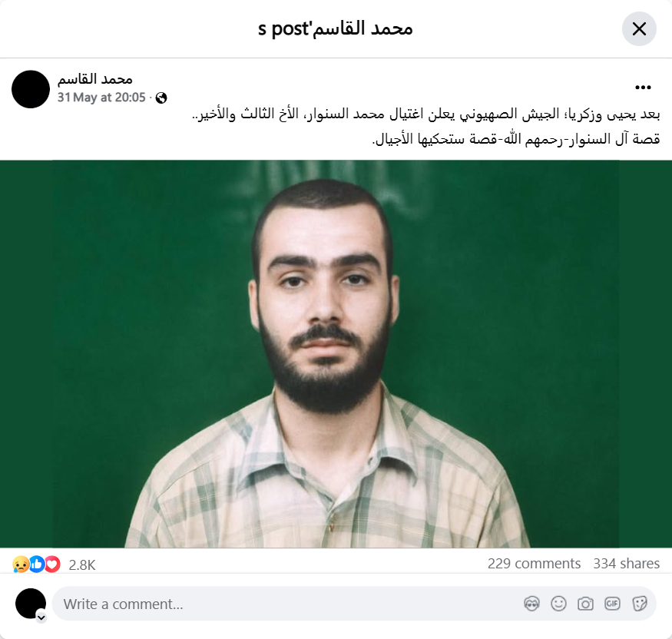Open the post photo in viewer

tap(336, 354)
